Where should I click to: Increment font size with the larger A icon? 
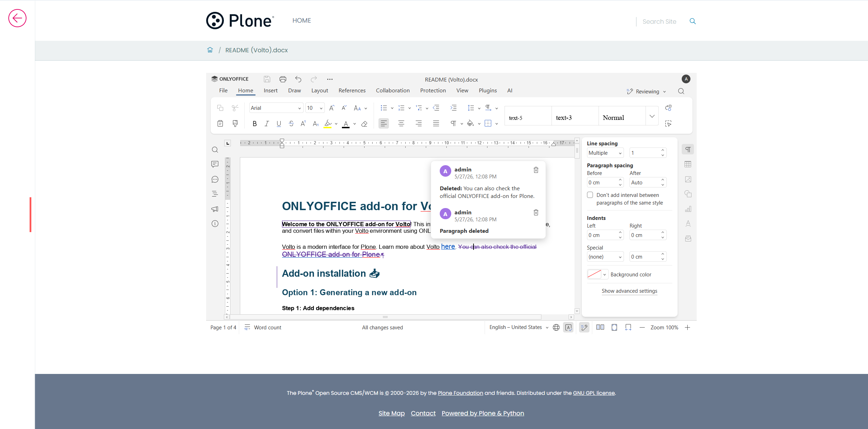coord(332,108)
